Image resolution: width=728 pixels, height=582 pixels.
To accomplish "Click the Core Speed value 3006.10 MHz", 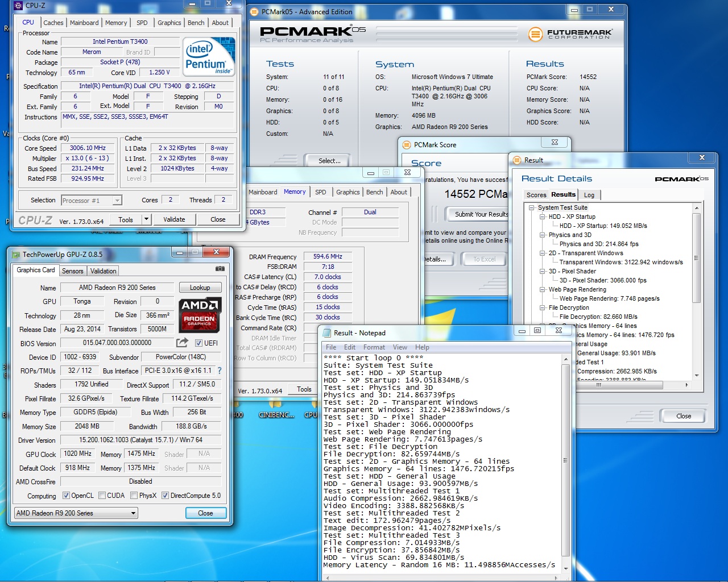I will pyautogui.click(x=88, y=148).
